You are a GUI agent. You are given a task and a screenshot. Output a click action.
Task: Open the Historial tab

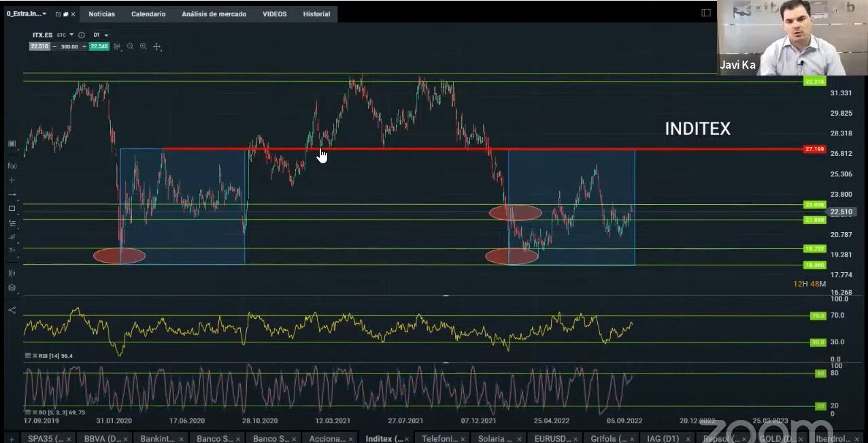[x=316, y=14]
